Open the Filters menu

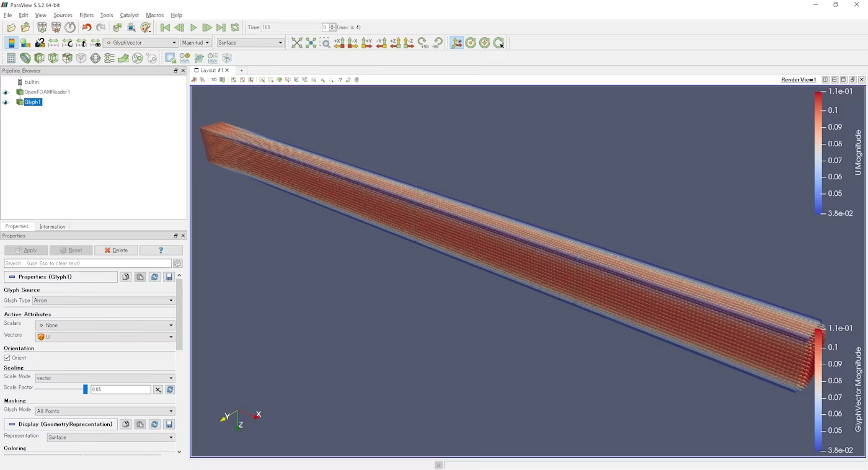pos(86,15)
